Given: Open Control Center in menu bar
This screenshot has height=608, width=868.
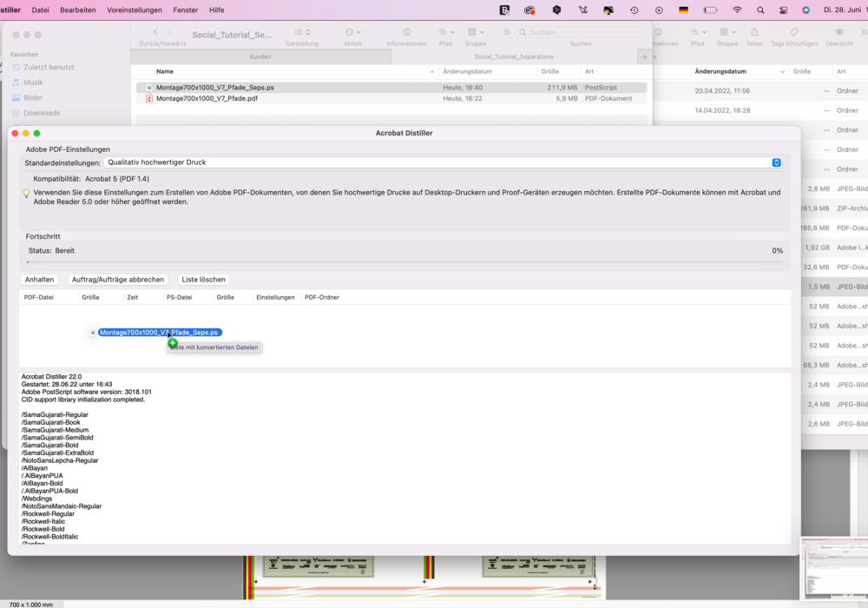Looking at the screenshot, I should pos(783,10).
